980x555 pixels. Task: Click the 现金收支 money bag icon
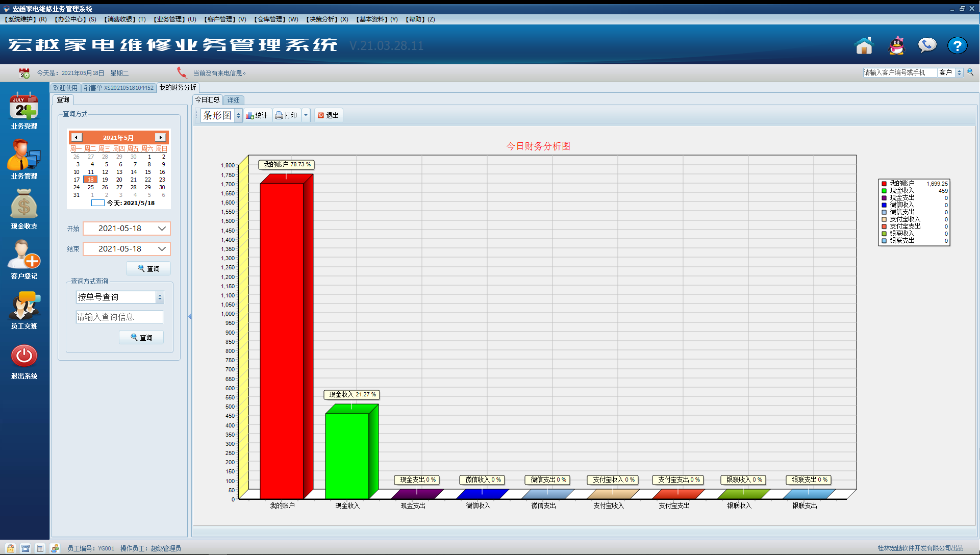[23, 205]
